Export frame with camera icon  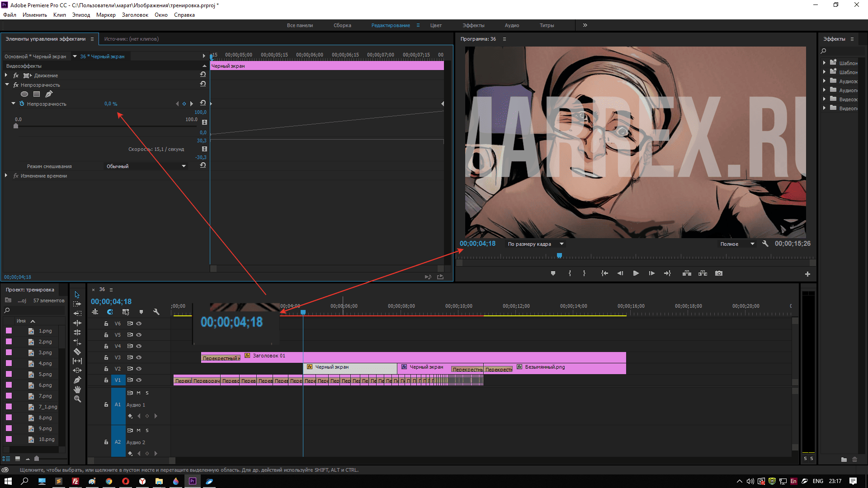pyautogui.click(x=719, y=273)
